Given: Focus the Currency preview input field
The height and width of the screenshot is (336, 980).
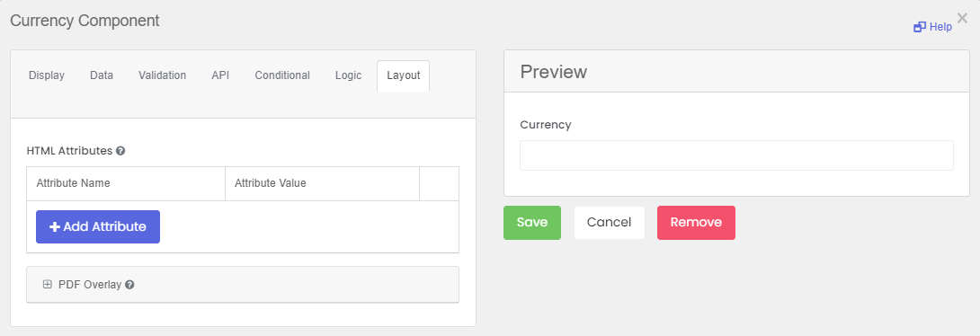Looking at the screenshot, I should [737, 155].
